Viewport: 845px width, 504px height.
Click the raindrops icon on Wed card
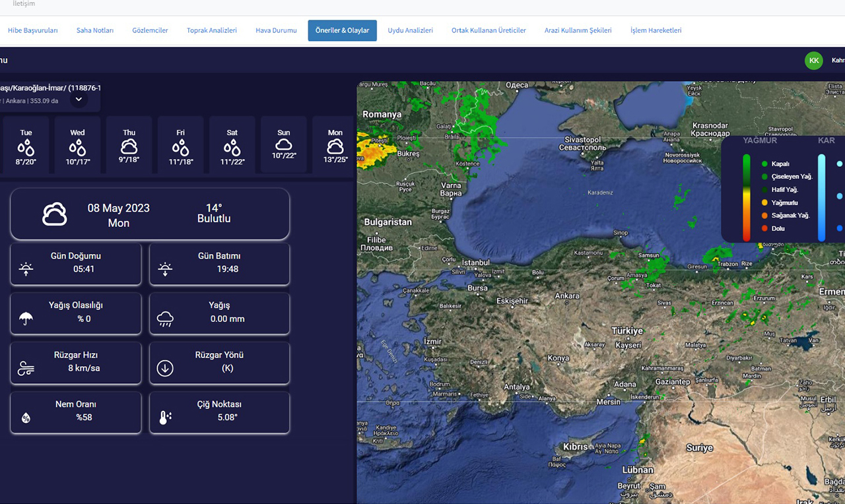(x=77, y=146)
